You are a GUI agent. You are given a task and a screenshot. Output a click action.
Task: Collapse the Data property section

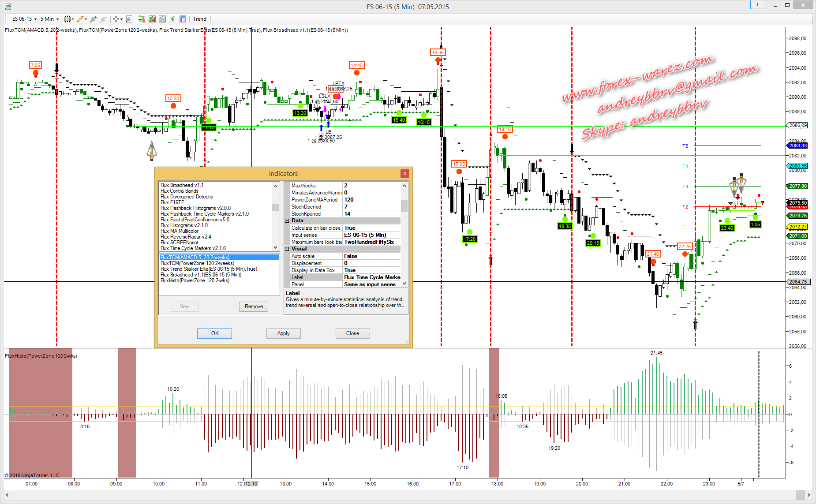coord(287,220)
